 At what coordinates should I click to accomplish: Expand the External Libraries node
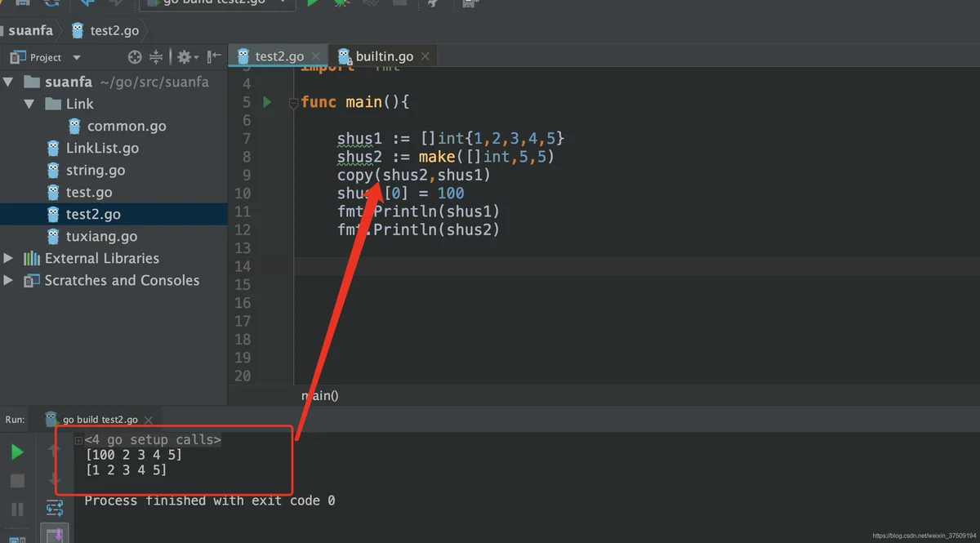click(x=9, y=258)
